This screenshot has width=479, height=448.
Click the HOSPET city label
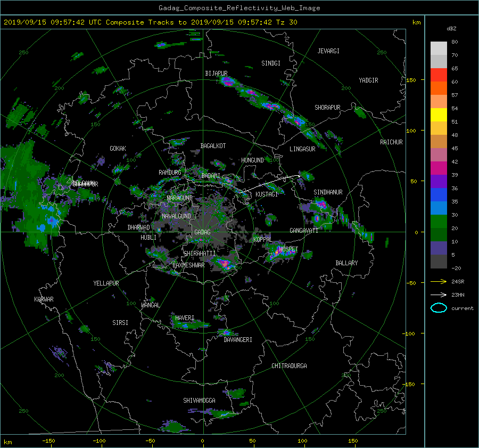click(288, 249)
